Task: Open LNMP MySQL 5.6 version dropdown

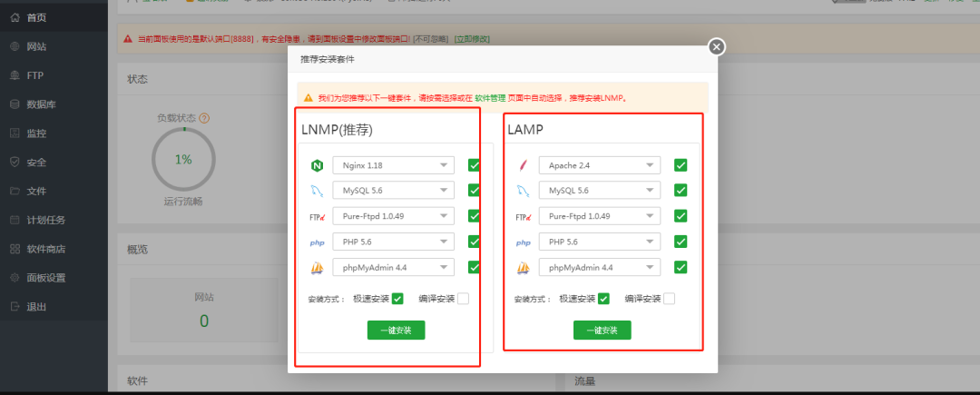Action: tap(393, 190)
